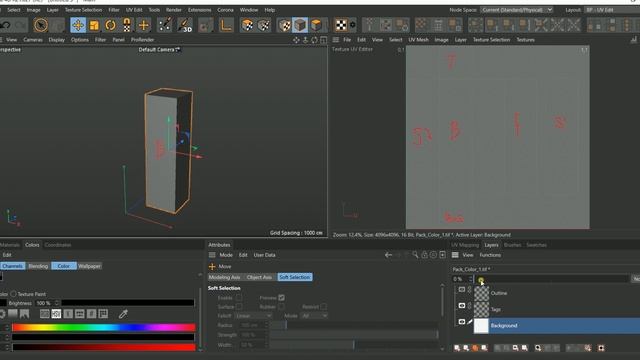Open the UV Edit menu
Viewport: 640px width, 360px height.
134,10
